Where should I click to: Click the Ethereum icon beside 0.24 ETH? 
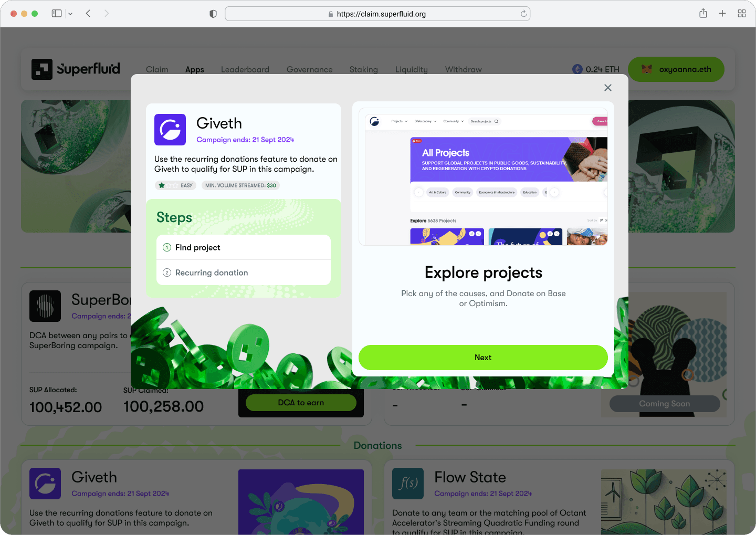click(x=577, y=69)
